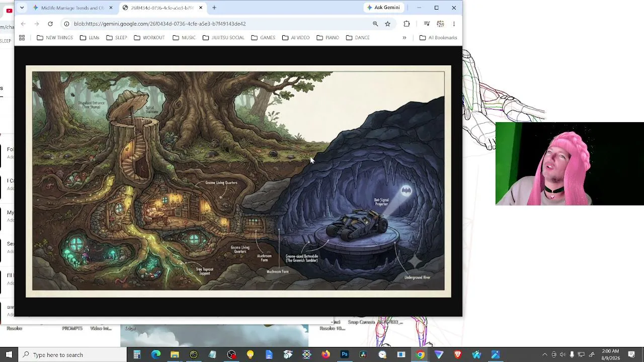Open the zoom magnifier in address bar
This screenshot has width=644, height=362.
tap(375, 24)
